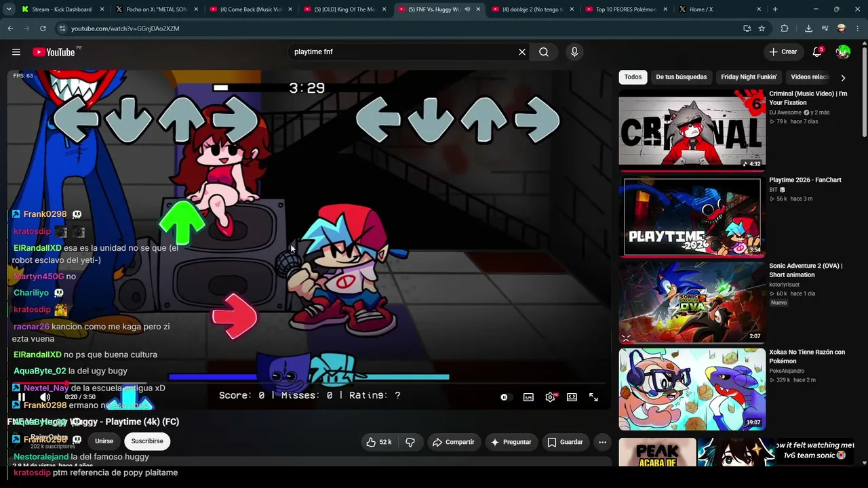This screenshot has width=868, height=488.
Task: Dislike the video with thumbs down
Action: [410, 442]
